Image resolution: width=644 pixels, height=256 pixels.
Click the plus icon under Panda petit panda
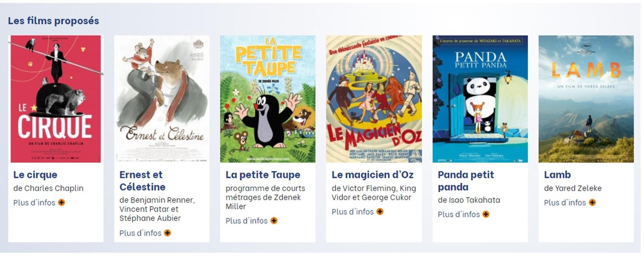pyautogui.click(x=486, y=214)
